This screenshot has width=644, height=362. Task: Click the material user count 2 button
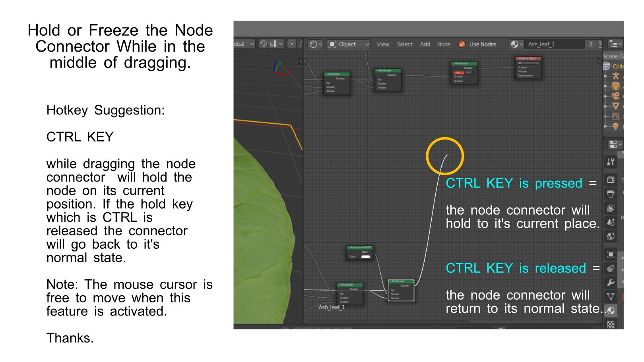[x=591, y=44]
